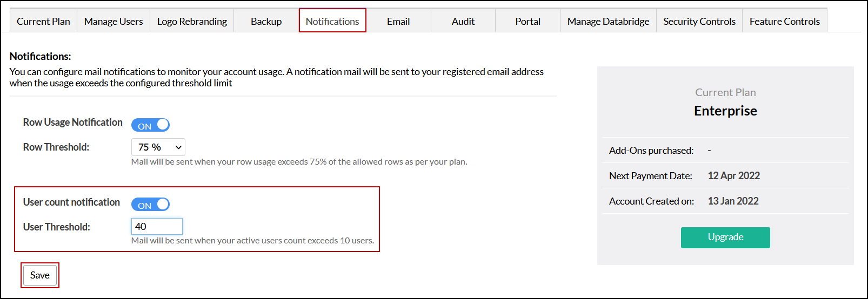Open the Manage Databridge tab
The height and width of the screenshot is (299, 868).
[x=608, y=22]
